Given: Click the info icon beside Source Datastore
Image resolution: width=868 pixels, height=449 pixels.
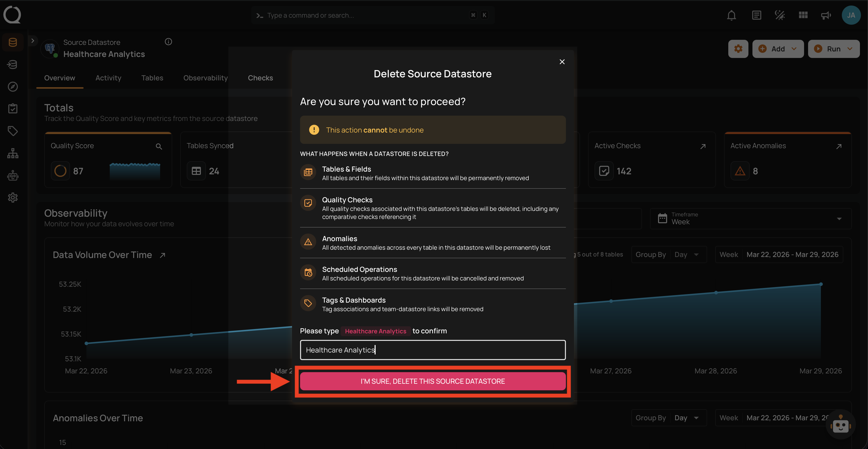Looking at the screenshot, I should point(168,42).
